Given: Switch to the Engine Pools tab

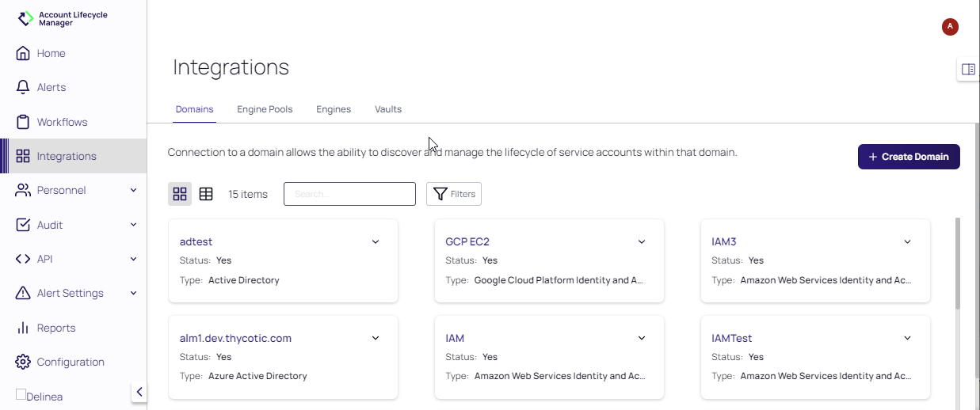Looking at the screenshot, I should click(x=265, y=109).
